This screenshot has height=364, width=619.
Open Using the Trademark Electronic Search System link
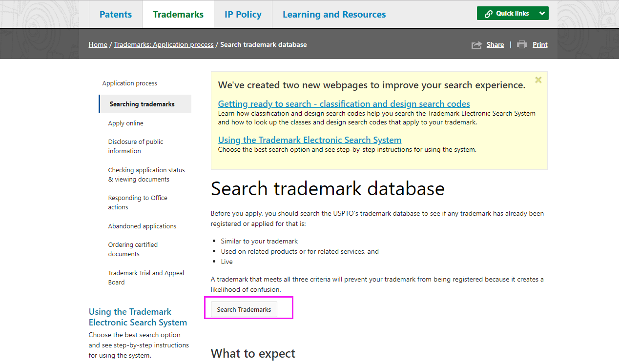coord(309,140)
